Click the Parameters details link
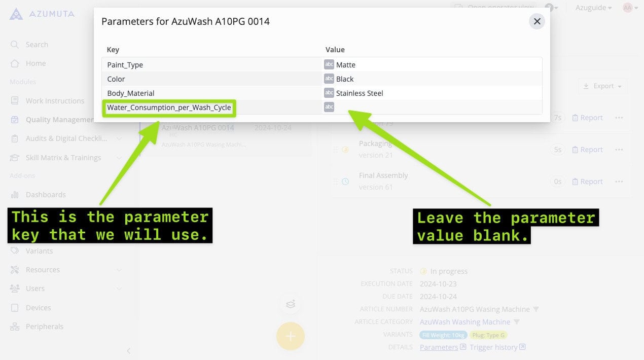Viewport: 644px width, 360px height. click(439, 347)
